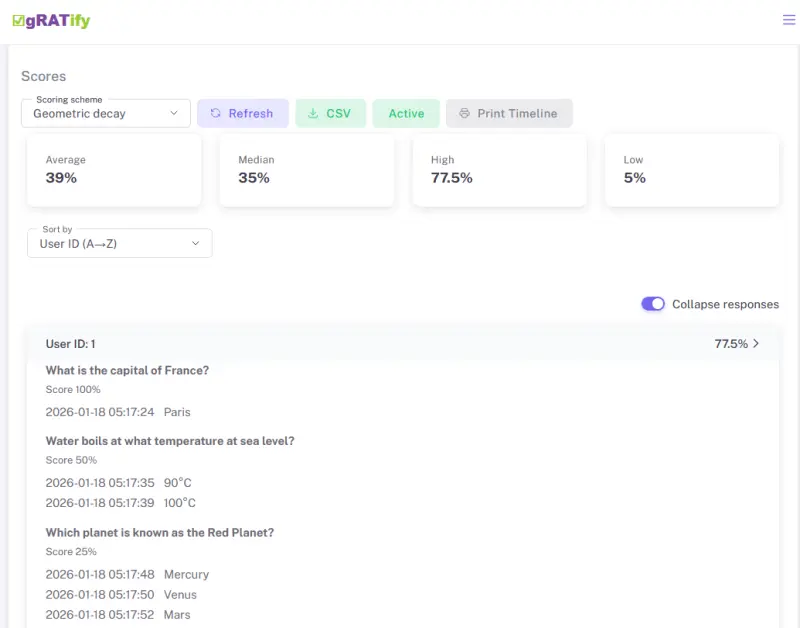Click the gRATify logo

(x=51, y=20)
